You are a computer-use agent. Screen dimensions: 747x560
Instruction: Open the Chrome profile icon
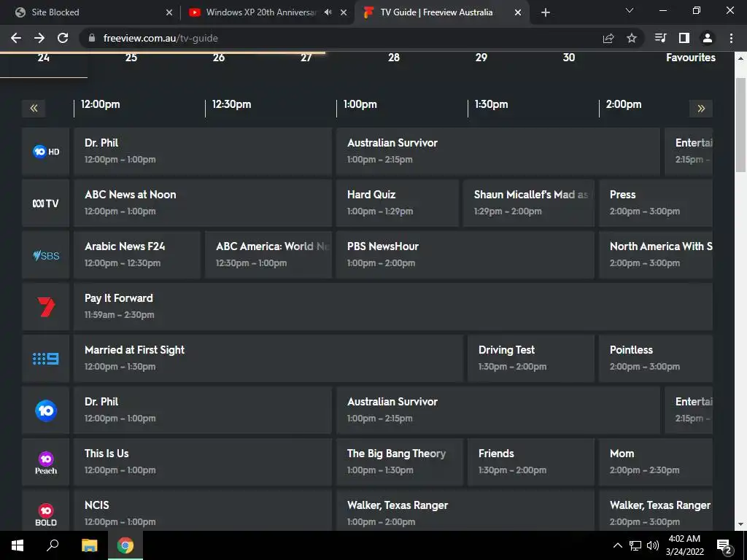click(708, 38)
